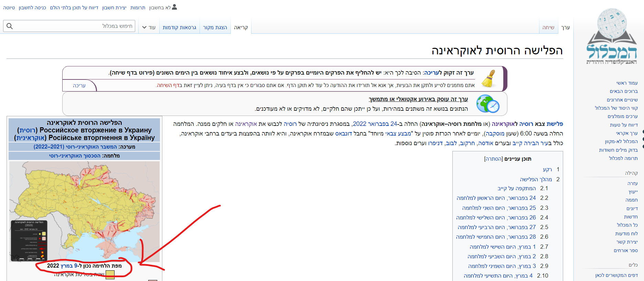Click infobox link הסכסוך האוקראיני-רוסי
The width and height of the screenshot is (644, 281).
pos(75,156)
